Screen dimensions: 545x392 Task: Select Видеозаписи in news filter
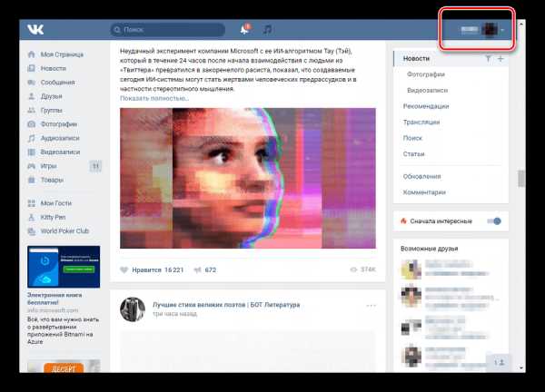[x=427, y=90]
